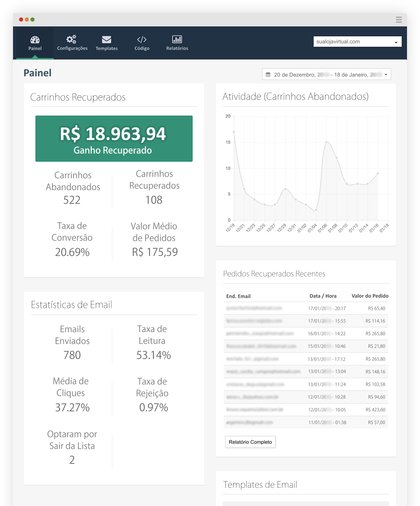Open Configurações gears icon
The width and height of the screenshot is (420, 506).
tap(71, 39)
